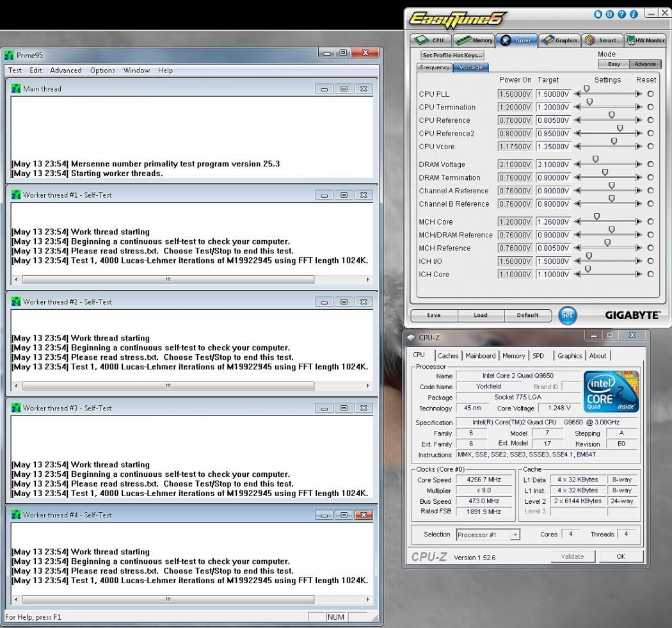Minimize the Worker thread #2 sub-window
The image size is (672, 628).
[x=324, y=302]
